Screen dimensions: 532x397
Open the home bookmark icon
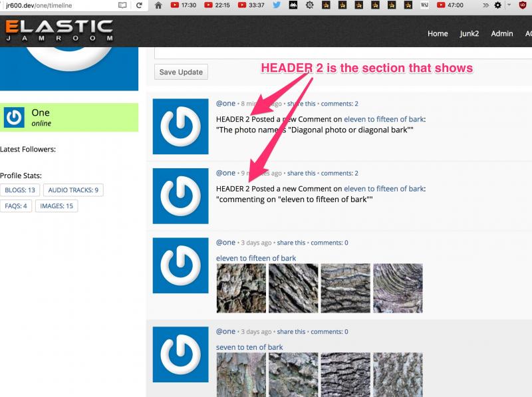[158, 5]
